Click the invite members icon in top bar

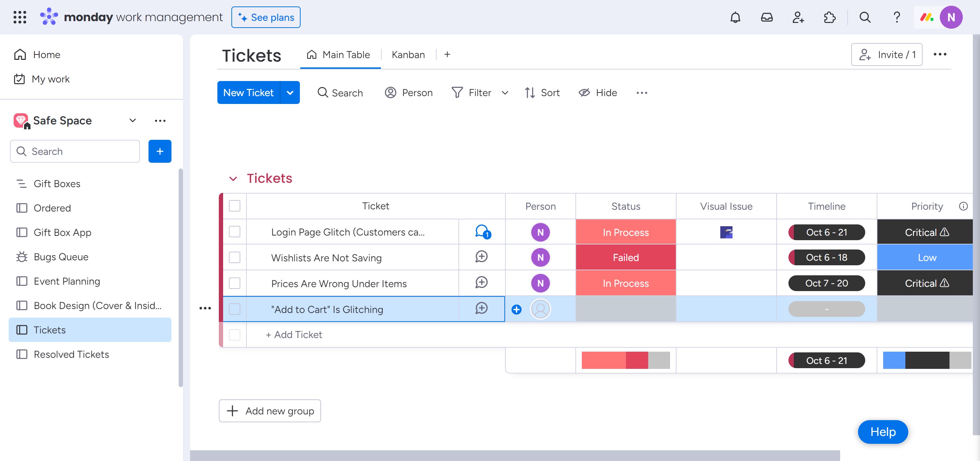pos(798,18)
